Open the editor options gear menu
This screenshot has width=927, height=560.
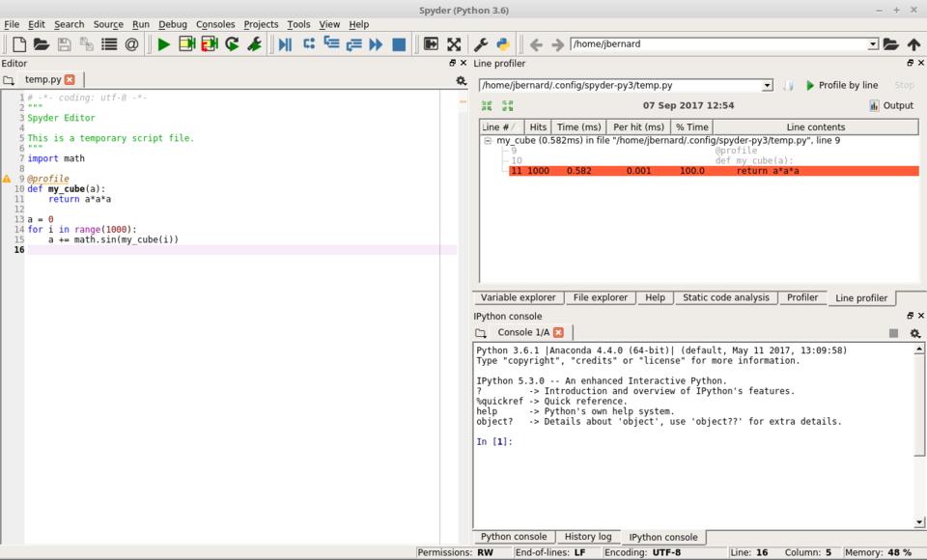(461, 80)
